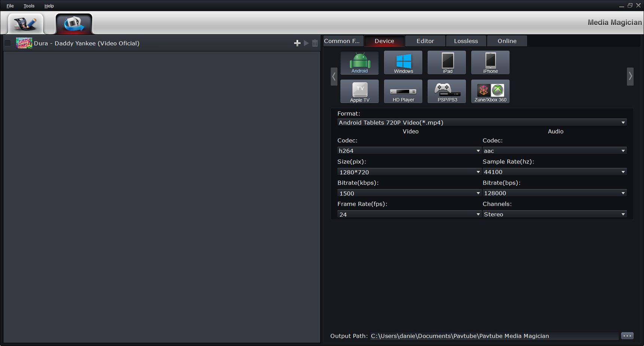Browse output path with ellipsis button
Viewport: 644px width, 346px height.
tap(627, 336)
